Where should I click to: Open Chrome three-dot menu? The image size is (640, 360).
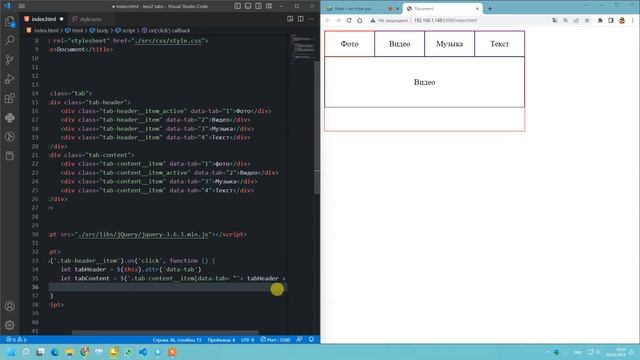point(633,20)
